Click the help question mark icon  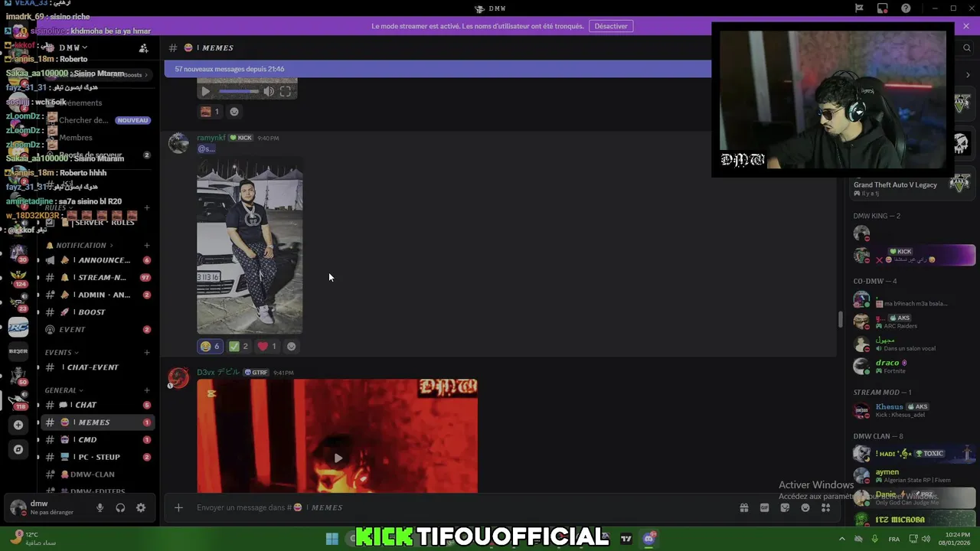coord(906,8)
